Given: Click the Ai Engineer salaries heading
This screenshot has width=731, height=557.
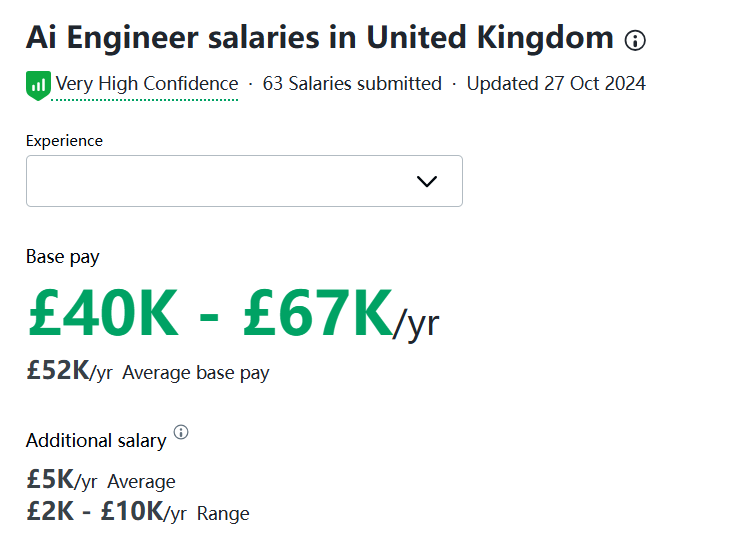Looking at the screenshot, I should (320, 39).
